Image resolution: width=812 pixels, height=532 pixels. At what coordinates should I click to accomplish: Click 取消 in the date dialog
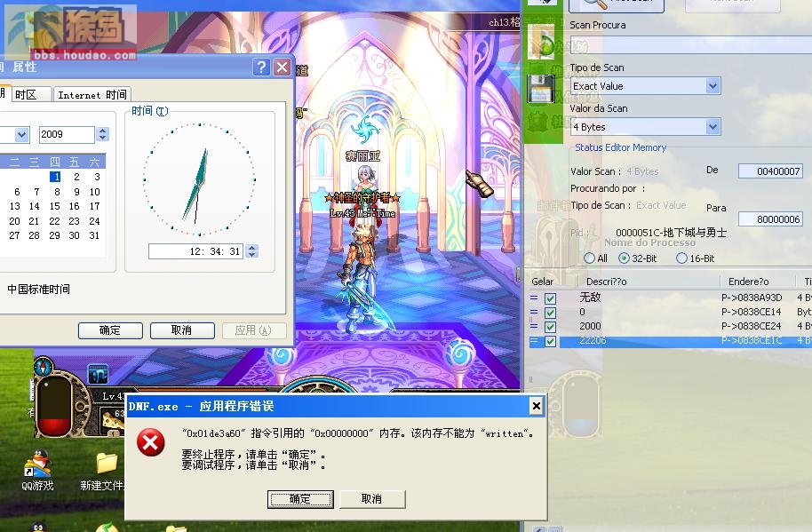click(x=182, y=330)
